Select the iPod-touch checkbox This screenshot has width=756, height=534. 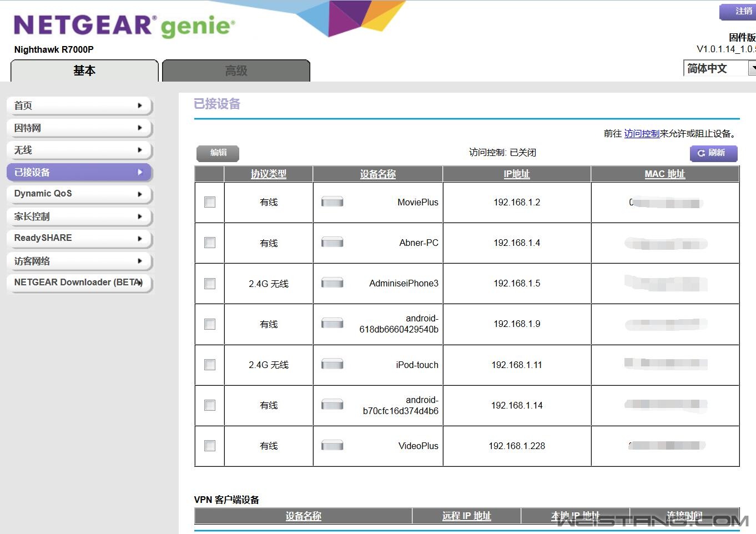[210, 365]
